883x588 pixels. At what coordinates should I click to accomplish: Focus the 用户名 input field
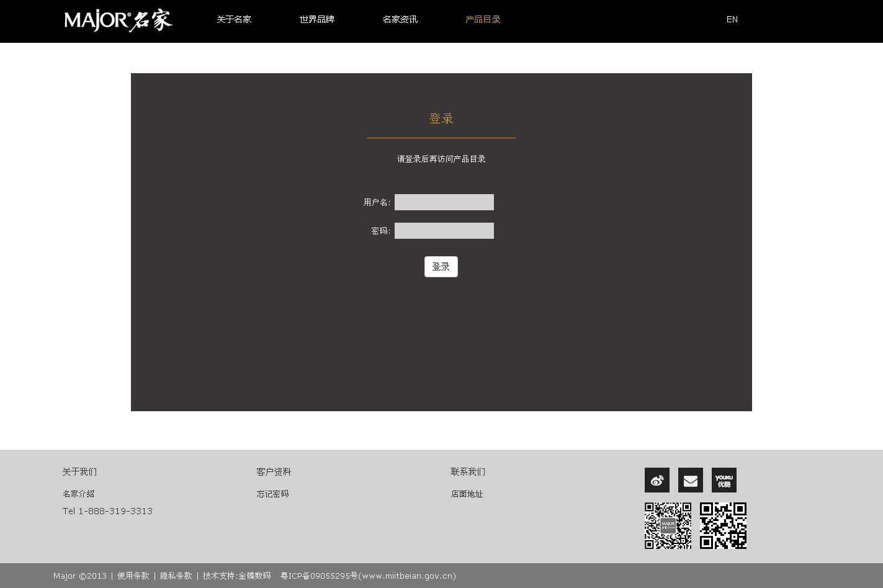tap(444, 202)
